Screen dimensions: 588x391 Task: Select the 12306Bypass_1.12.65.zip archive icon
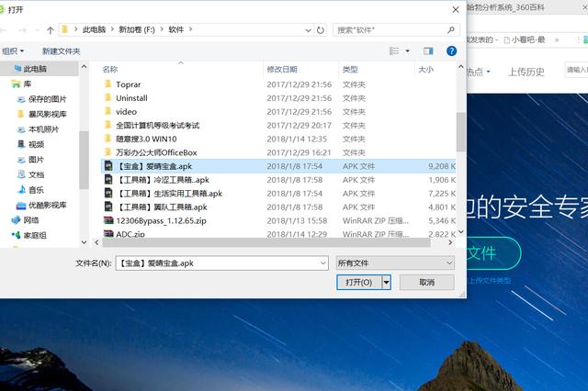coord(108,220)
